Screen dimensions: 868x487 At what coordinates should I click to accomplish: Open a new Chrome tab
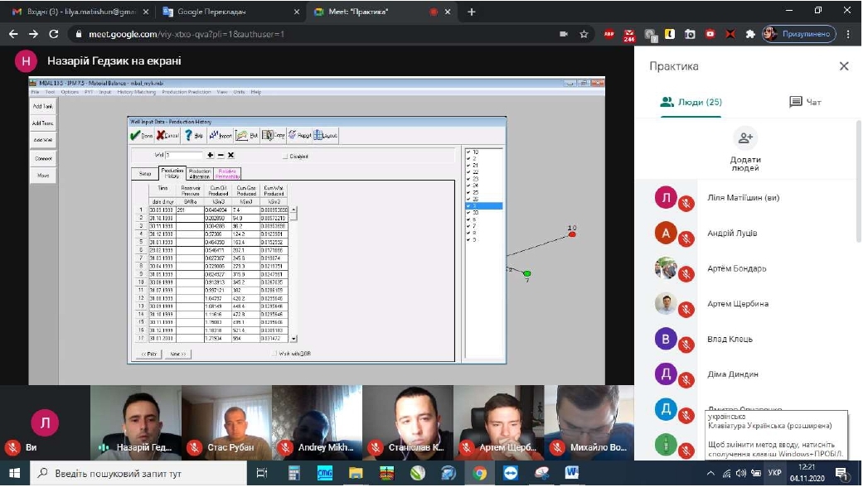point(471,12)
